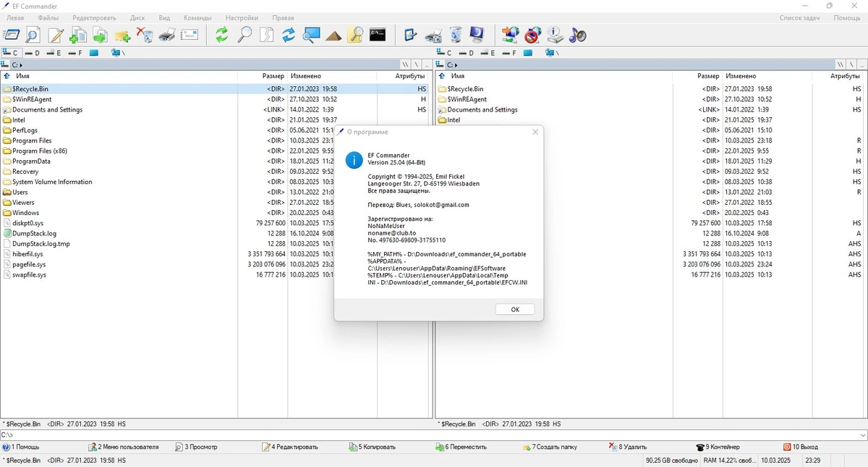Screen dimensions: 868x467
Task: Click the 10 Выход function key button
Action: coord(801,447)
